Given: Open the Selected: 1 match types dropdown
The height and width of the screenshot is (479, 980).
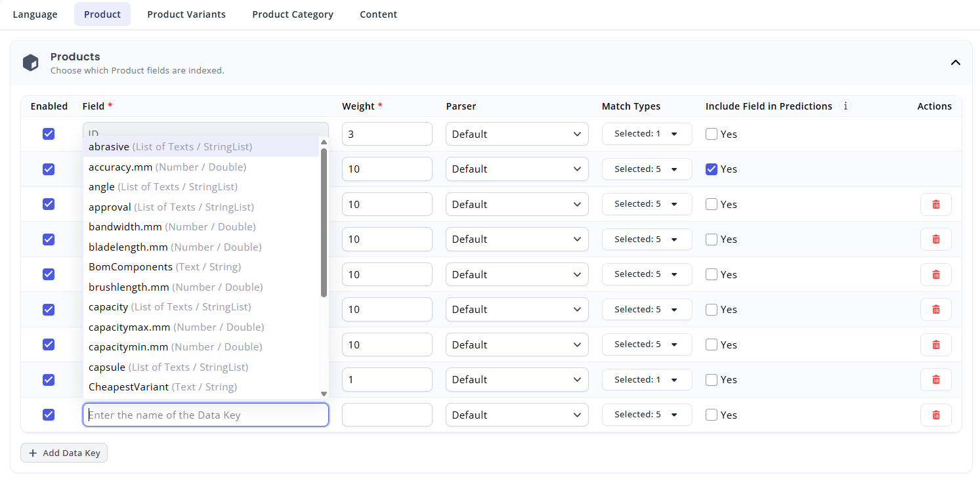Looking at the screenshot, I should coord(647,133).
